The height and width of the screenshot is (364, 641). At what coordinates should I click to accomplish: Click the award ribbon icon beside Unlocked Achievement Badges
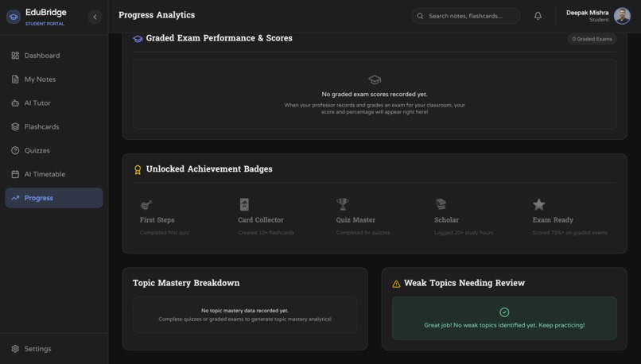pos(138,169)
